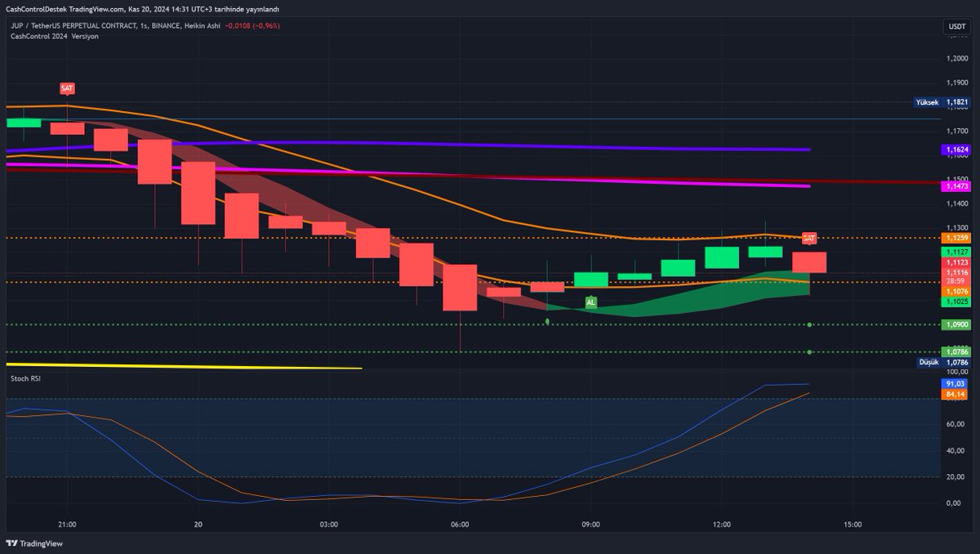
Task: Click the orange 84,14 Stoch RSI value
Action: (x=955, y=395)
